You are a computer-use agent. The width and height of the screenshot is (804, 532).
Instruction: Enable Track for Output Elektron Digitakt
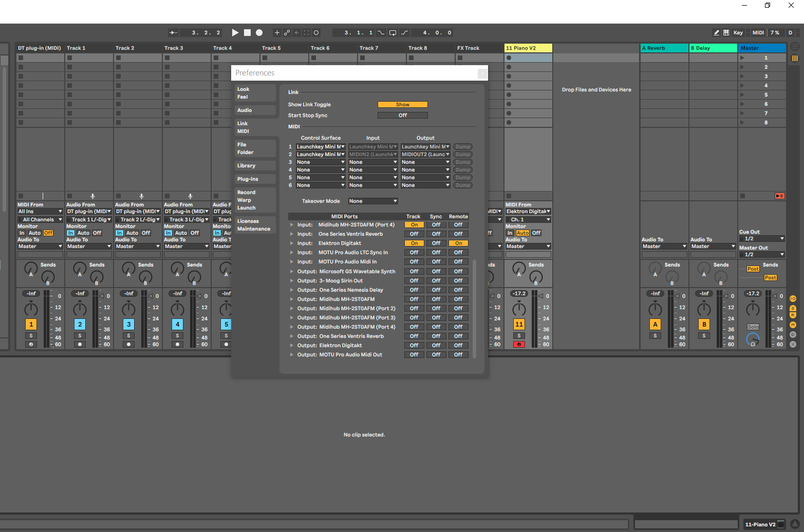point(414,345)
